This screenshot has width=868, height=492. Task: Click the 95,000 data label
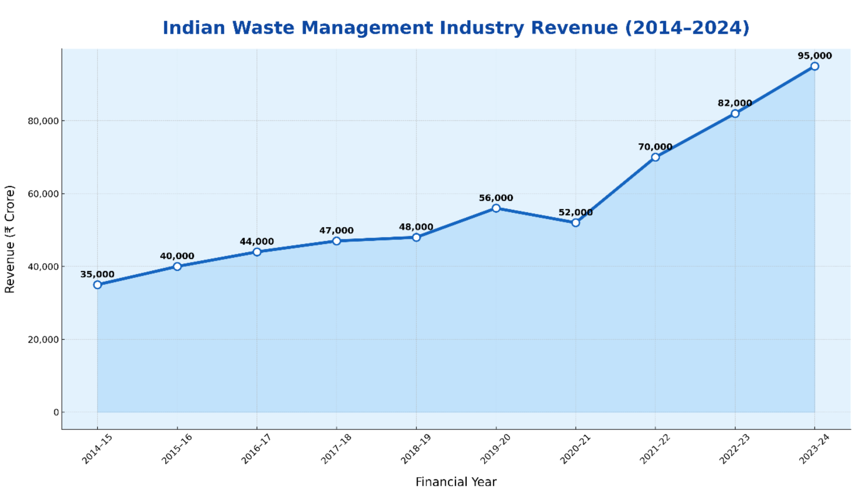pos(815,56)
